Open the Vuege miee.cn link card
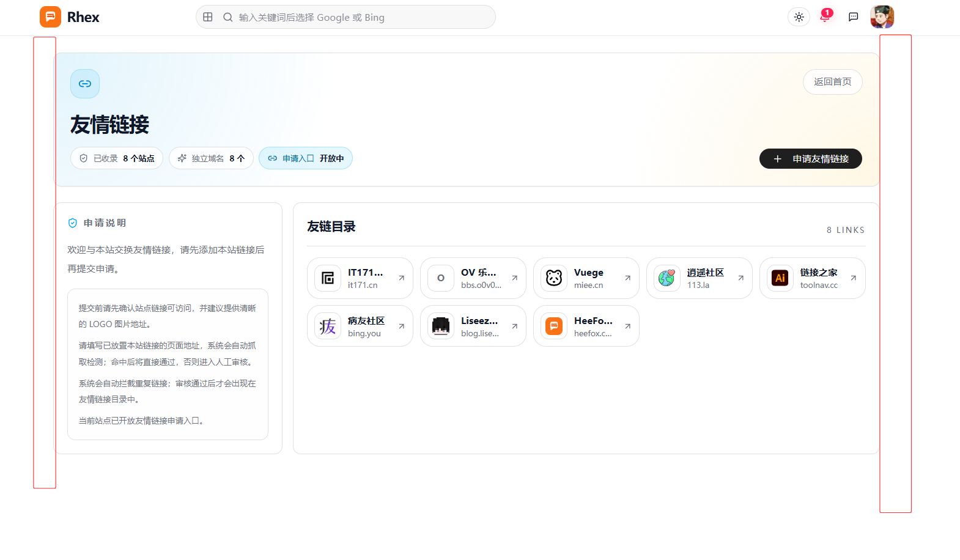The height and width of the screenshot is (560, 960). point(586,278)
